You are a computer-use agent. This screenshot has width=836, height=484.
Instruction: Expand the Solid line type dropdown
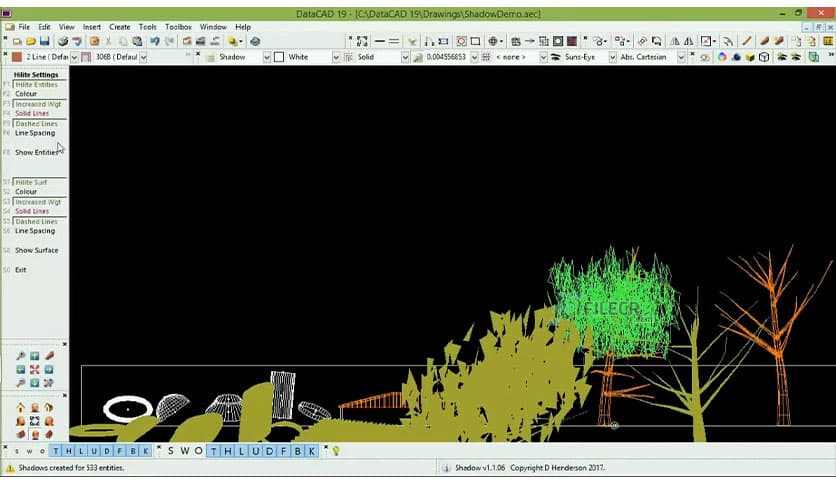point(405,58)
